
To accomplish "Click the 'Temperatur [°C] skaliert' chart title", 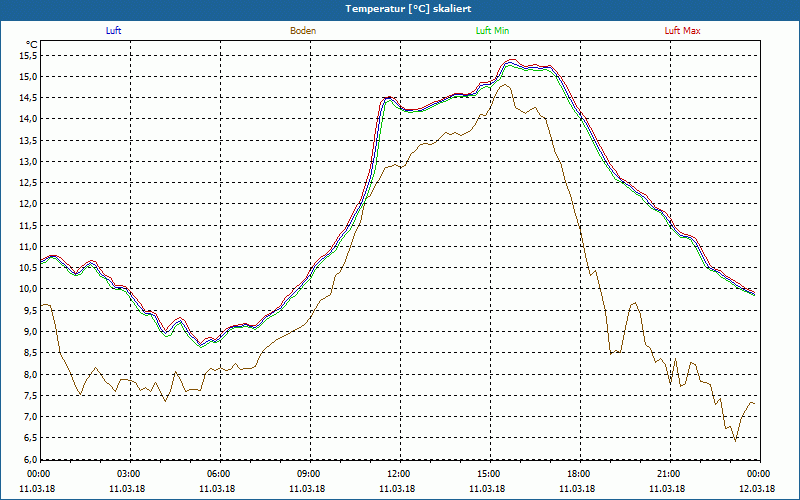I will (x=408, y=9).
